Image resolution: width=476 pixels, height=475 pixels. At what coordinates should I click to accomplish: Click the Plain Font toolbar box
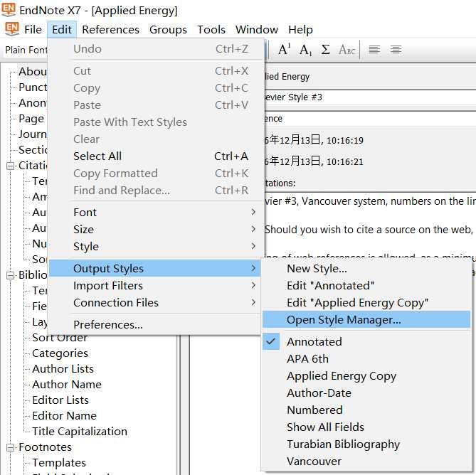tap(26, 50)
